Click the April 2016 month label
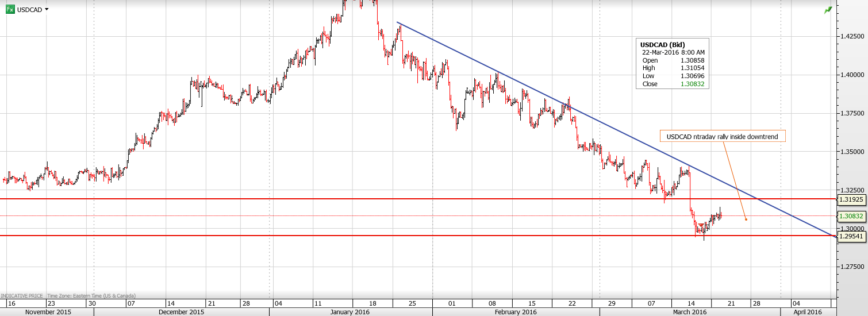Image resolution: width=868 pixels, height=316 pixels. (806, 312)
